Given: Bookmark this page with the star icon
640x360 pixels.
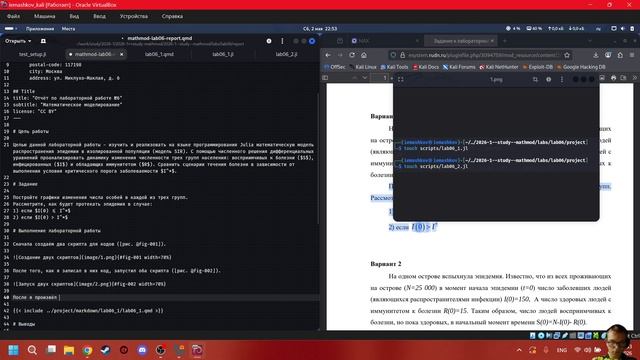Looking at the screenshot, I should click(567, 55).
